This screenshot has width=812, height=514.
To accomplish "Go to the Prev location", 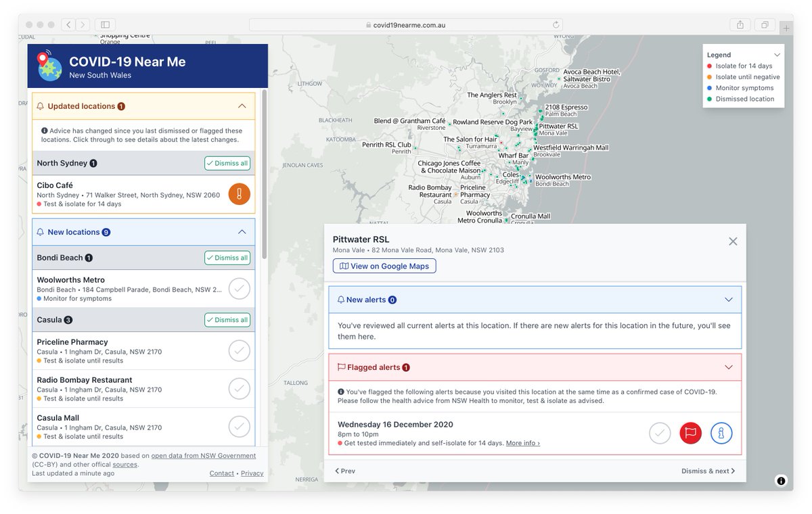I will [x=345, y=471].
